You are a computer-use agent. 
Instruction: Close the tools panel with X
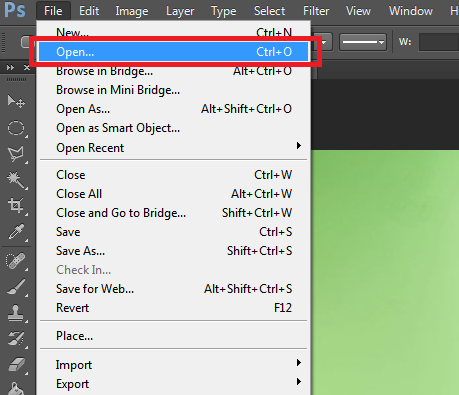pos(27,68)
